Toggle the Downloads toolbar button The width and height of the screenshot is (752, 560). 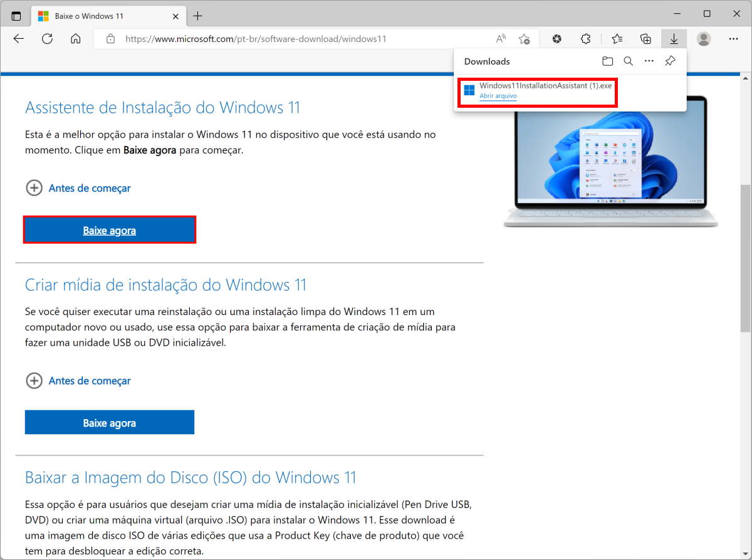(674, 39)
